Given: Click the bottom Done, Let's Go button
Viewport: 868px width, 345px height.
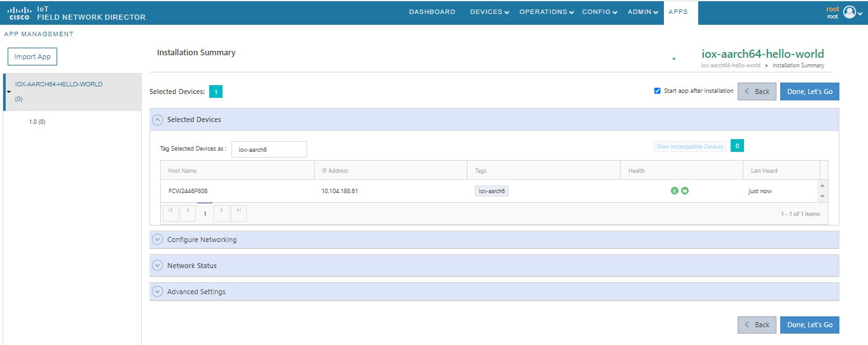Looking at the screenshot, I should (x=809, y=325).
